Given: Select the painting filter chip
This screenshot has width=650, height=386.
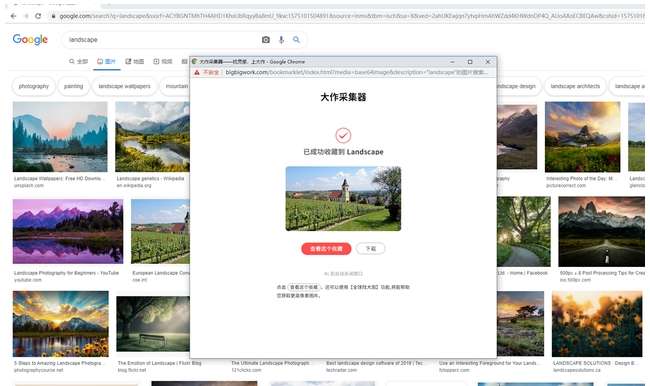Looking at the screenshot, I should [x=73, y=86].
